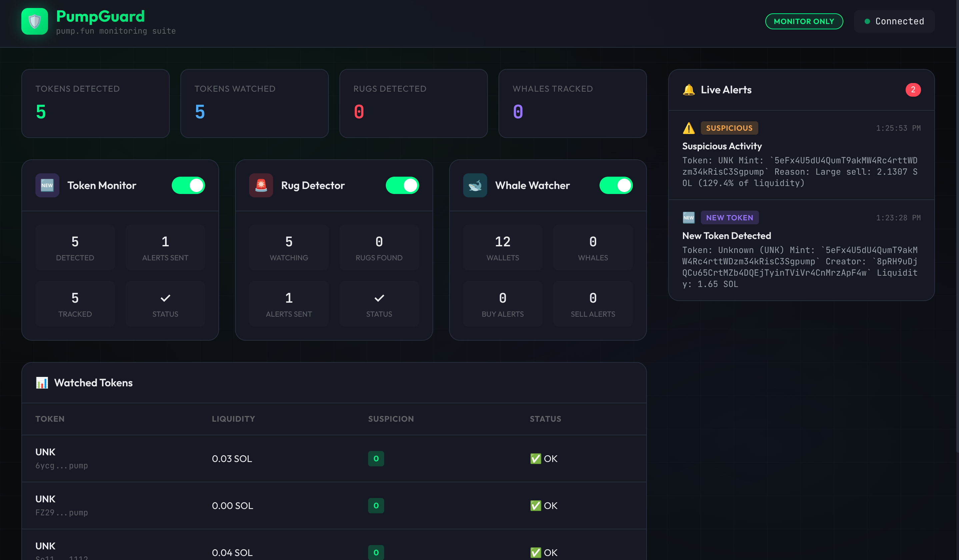
Task: Click the Token Monitor NEW icon
Action: 47,185
